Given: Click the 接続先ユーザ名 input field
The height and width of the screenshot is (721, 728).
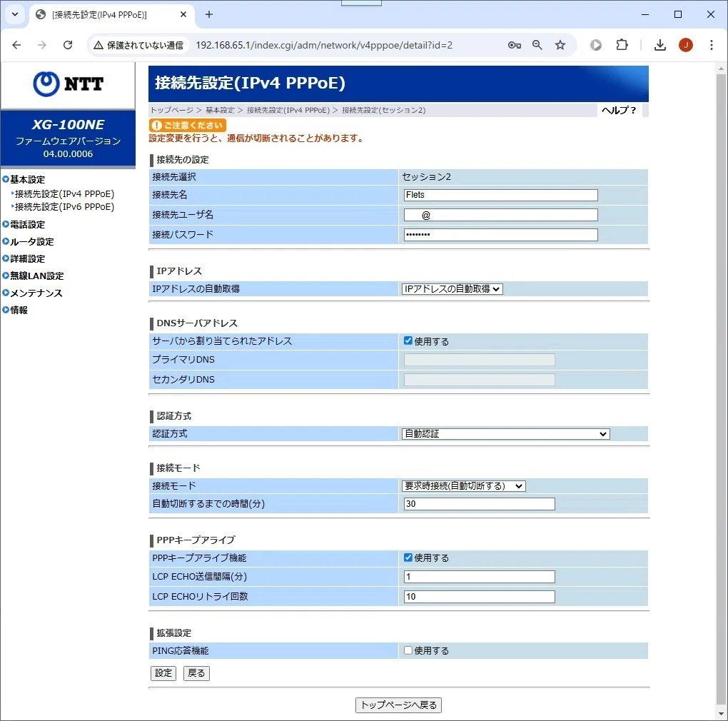Looking at the screenshot, I should [500, 215].
